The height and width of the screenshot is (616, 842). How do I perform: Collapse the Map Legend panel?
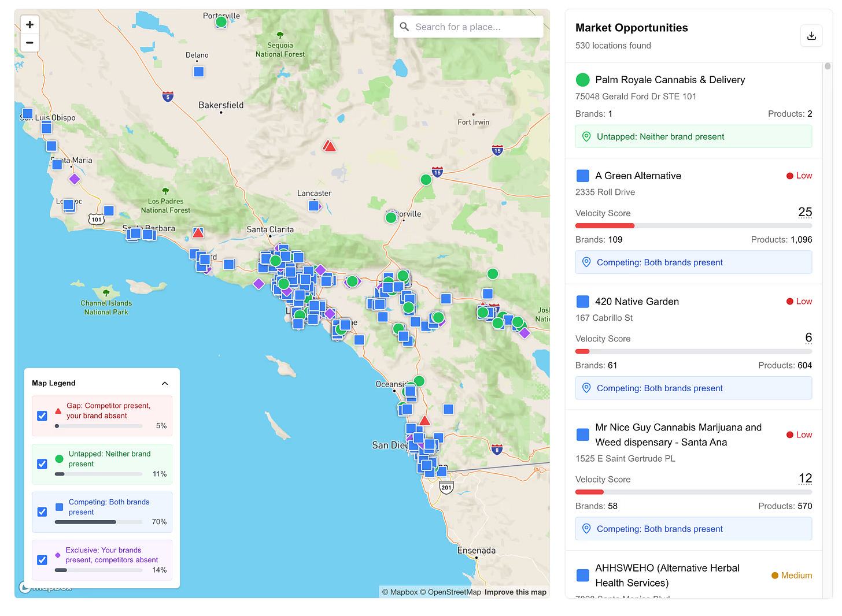(165, 383)
